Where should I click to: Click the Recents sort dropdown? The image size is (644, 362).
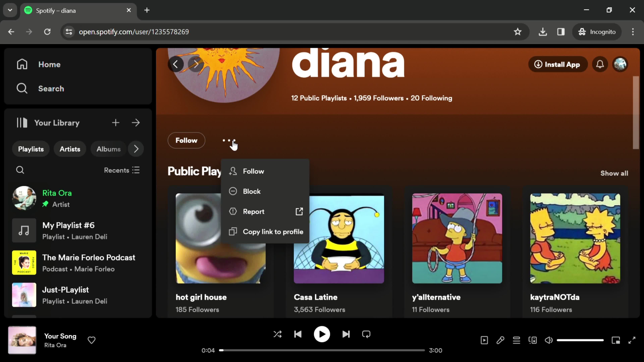tap(122, 170)
